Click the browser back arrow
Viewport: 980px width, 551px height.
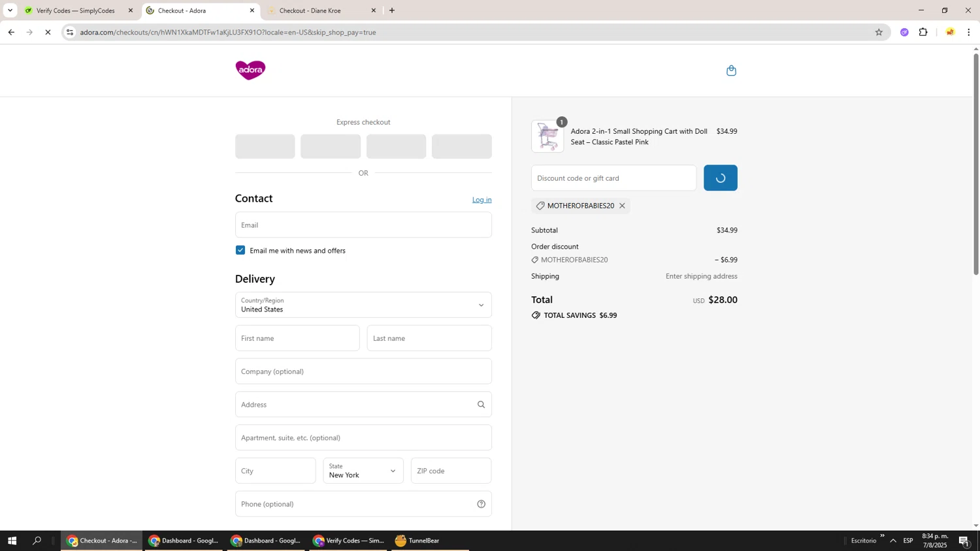click(11, 32)
